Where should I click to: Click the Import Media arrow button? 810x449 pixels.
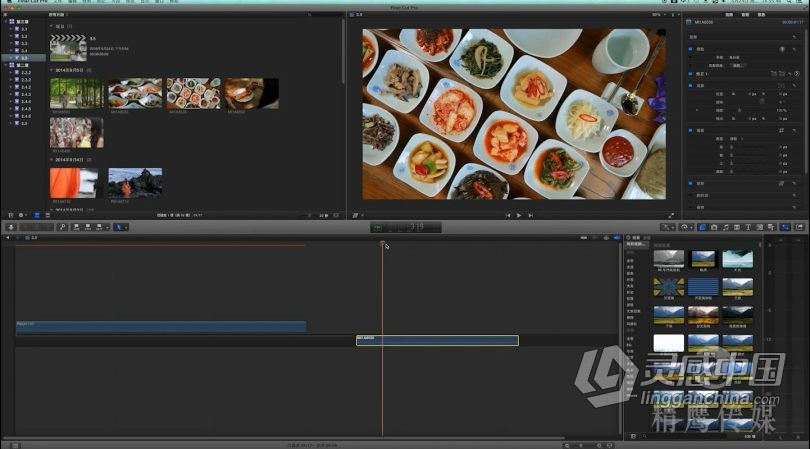coord(11,227)
